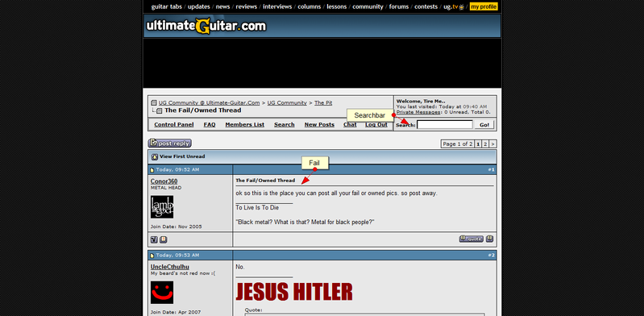Screen dimensions: 644x316
Task: Click the first small icon under Conor360's join date
Action: [154, 239]
